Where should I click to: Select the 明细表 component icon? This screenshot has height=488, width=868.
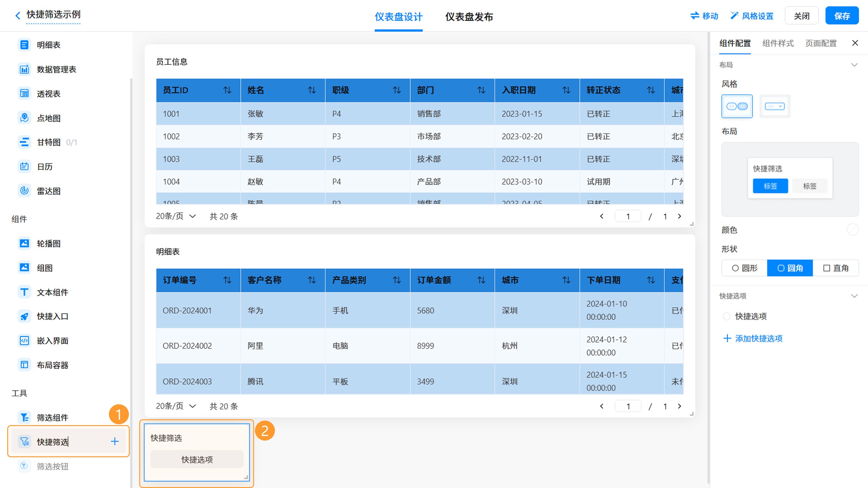tap(24, 45)
